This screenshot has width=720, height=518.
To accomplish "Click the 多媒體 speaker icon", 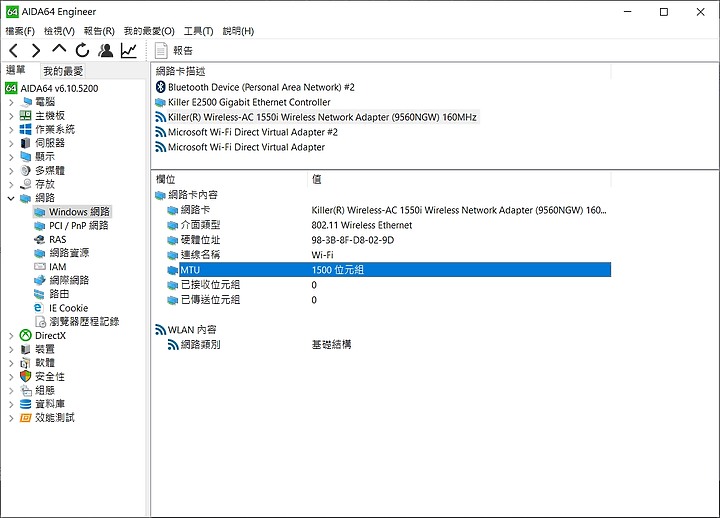I will pyautogui.click(x=26, y=170).
